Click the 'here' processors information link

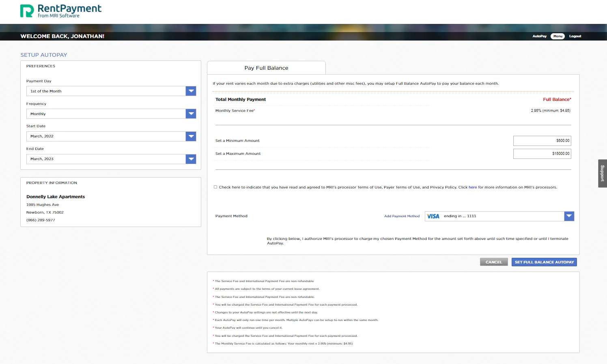pyautogui.click(x=473, y=187)
